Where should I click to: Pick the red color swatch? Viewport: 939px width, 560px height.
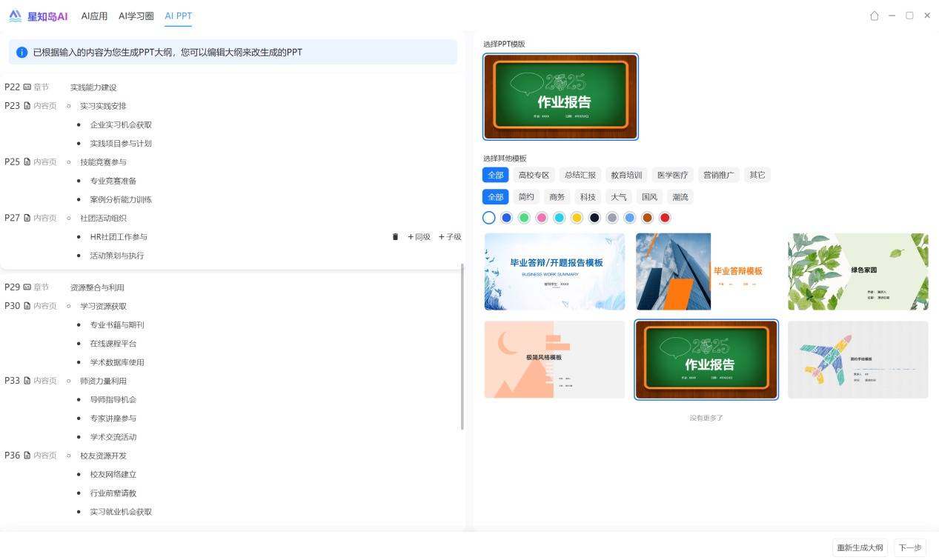pos(665,218)
